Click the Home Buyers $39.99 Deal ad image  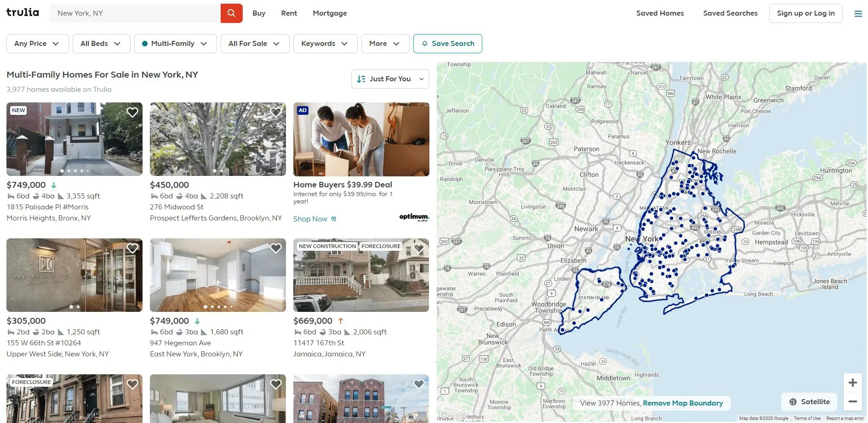tap(361, 139)
